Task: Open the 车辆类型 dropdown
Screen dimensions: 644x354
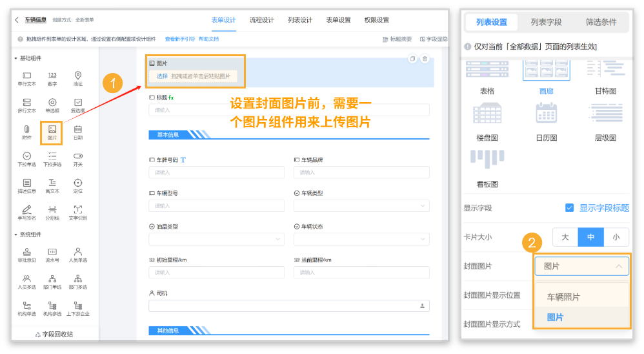Action: 361,205
